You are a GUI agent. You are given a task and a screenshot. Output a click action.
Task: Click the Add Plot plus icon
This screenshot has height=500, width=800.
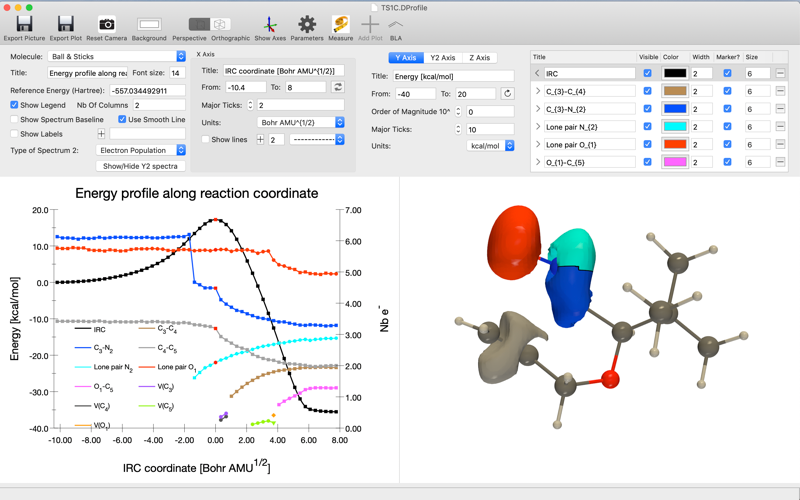[x=370, y=24]
